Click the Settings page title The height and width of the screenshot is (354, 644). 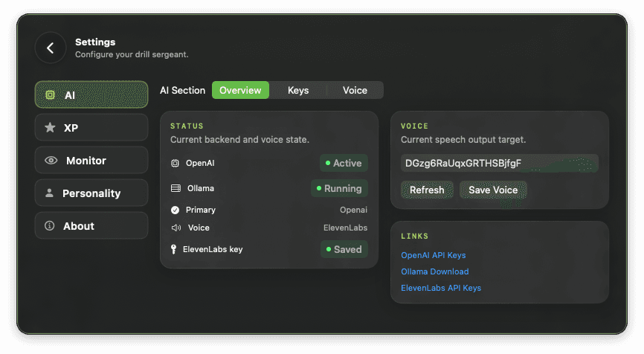pyautogui.click(x=95, y=42)
